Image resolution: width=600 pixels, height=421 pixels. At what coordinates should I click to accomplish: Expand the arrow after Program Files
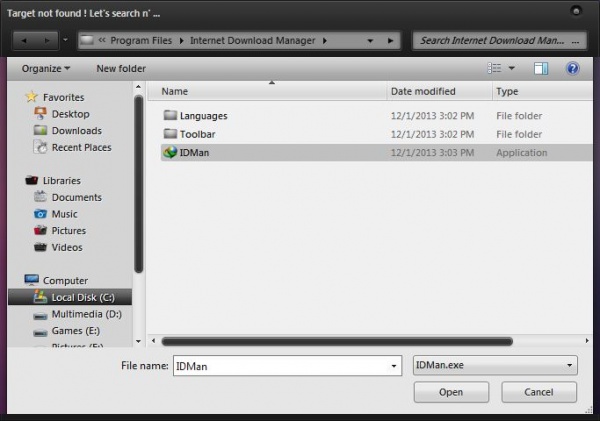click(181, 41)
